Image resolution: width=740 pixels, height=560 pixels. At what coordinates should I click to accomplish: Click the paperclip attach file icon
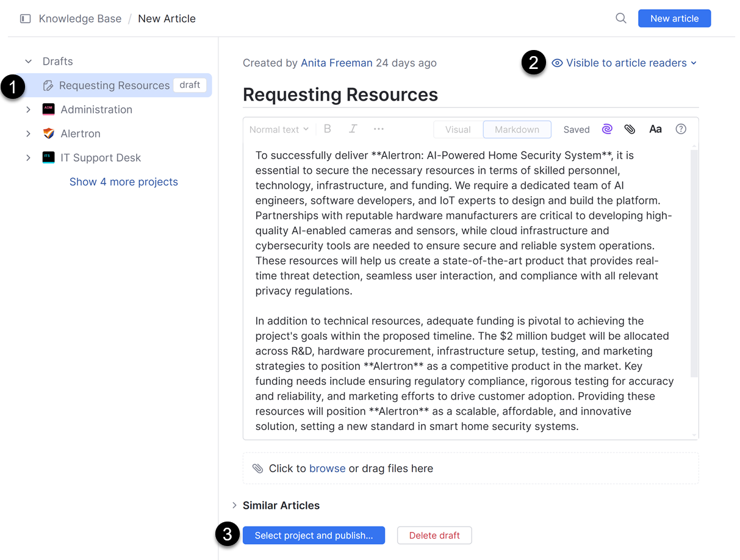point(630,129)
